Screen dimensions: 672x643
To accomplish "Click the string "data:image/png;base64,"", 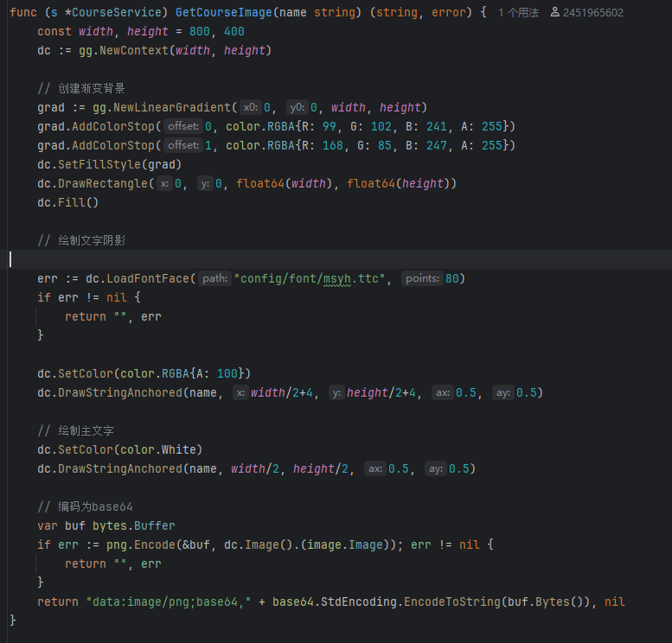I will (169, 602).
